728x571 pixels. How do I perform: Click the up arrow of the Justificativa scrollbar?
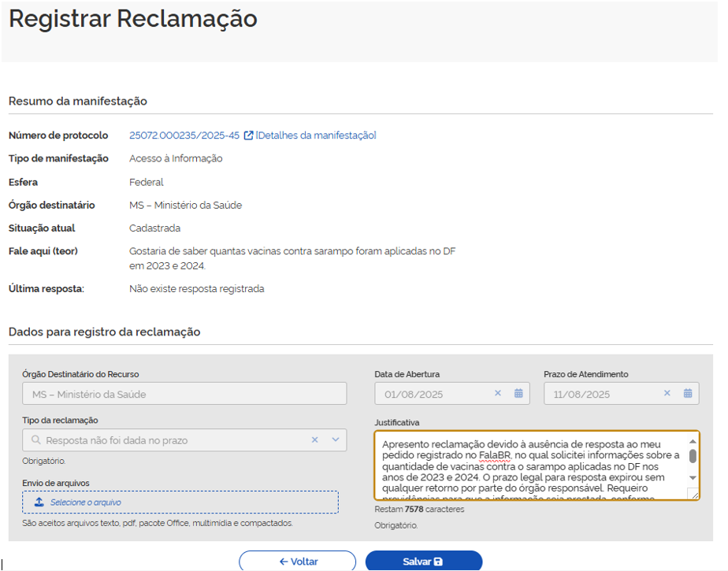[x=693, y=442]
